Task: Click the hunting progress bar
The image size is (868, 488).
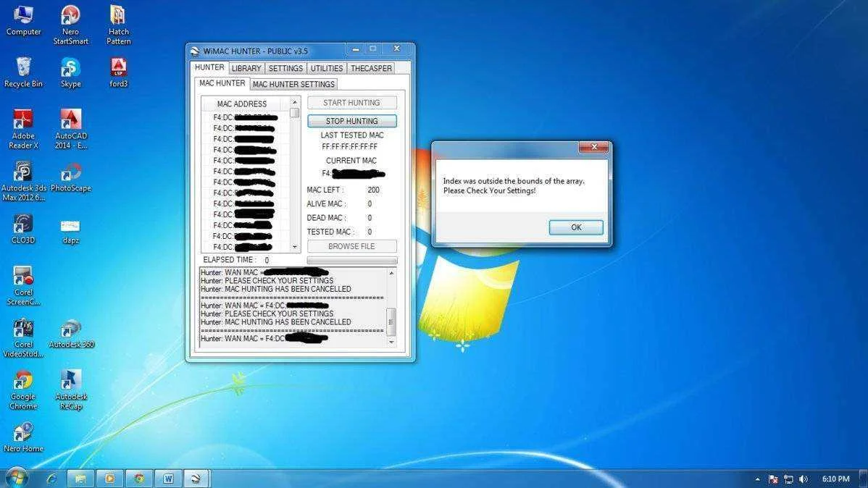Action: click(352, 259)
